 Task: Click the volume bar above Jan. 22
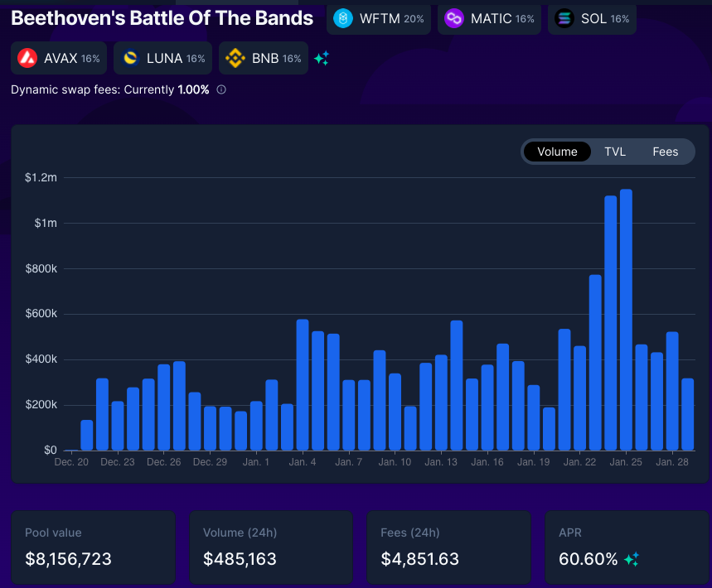[x=579, y=398]
